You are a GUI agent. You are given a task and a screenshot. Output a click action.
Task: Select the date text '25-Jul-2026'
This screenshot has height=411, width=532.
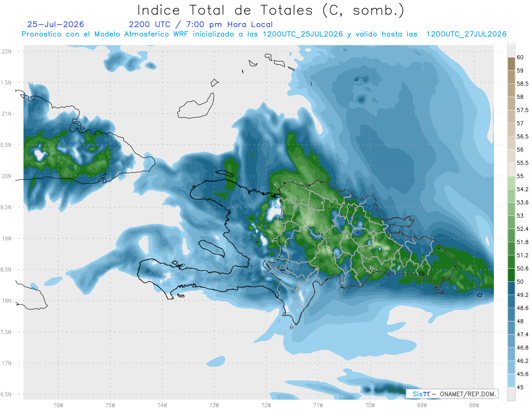tap(55, 25)
